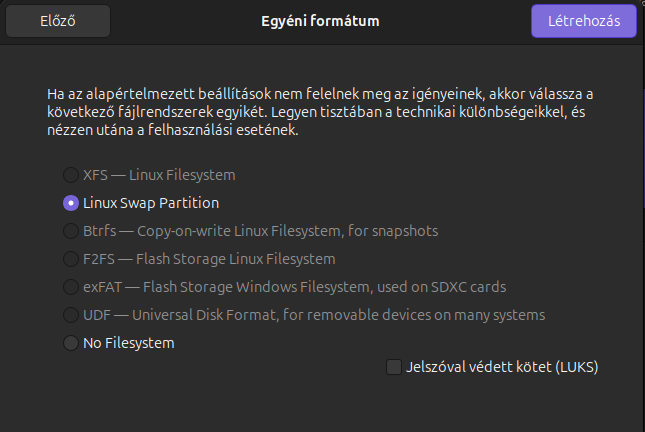Click the Btrfs copy-on-write filesystem label
This screenshot has width=645, height=432.
260,231
